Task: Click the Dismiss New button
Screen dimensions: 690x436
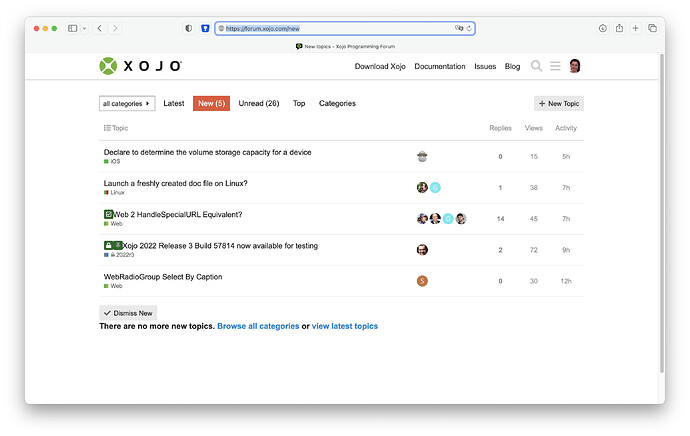Action: point(128,313)
